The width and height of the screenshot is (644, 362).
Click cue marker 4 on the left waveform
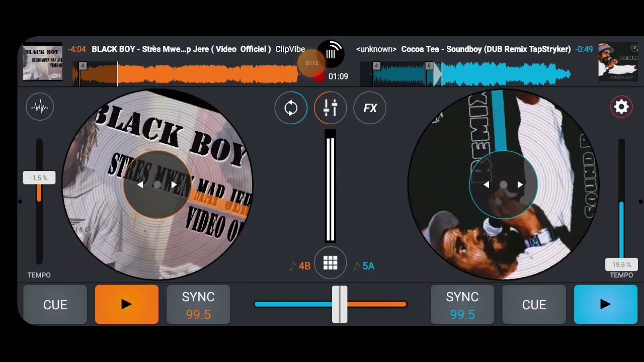click(x=83, y=66)
